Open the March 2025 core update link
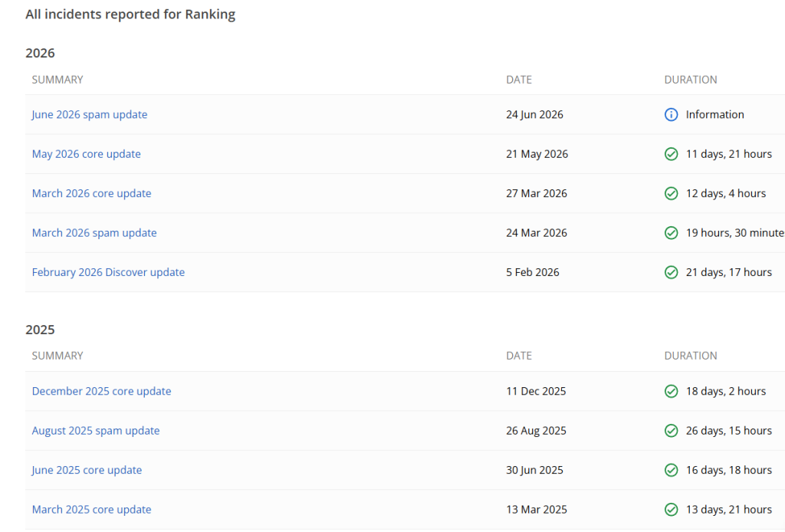 pos(92,510)
